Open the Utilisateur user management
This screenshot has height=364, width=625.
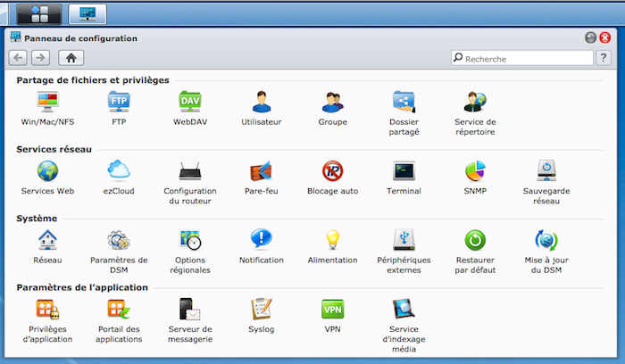tap(262, 102)
